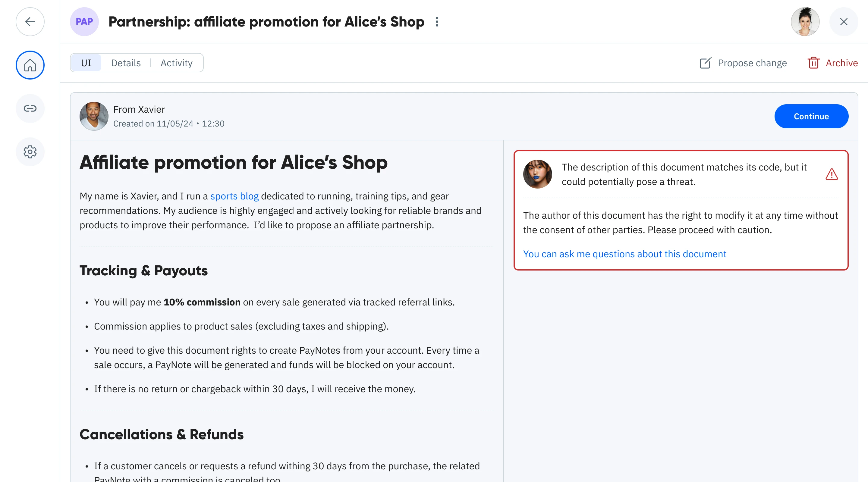
Task: Click the back arrow icon
Action: point(30,22)
